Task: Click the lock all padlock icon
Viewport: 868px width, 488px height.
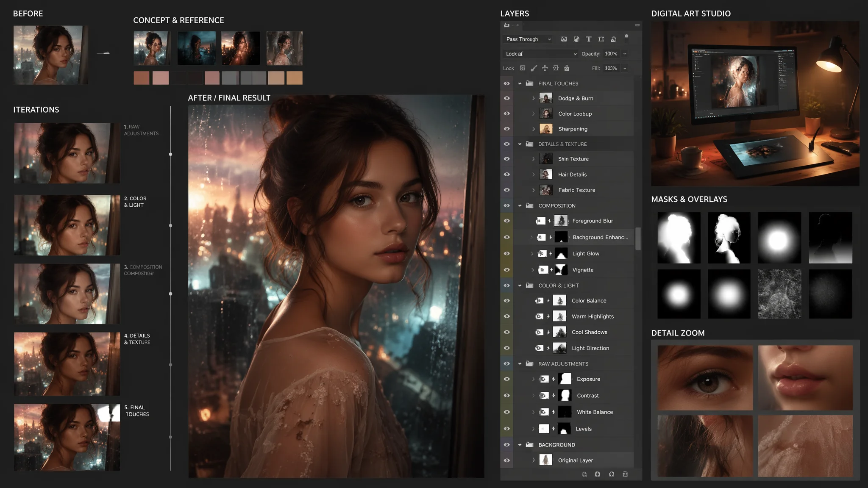Action: point(567,68)
